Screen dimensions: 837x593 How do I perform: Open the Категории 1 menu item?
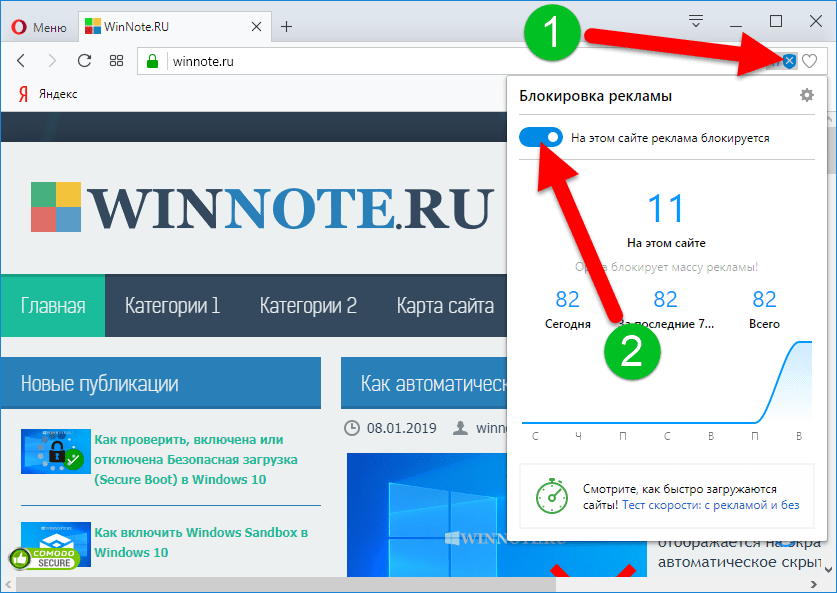[172, 305]
